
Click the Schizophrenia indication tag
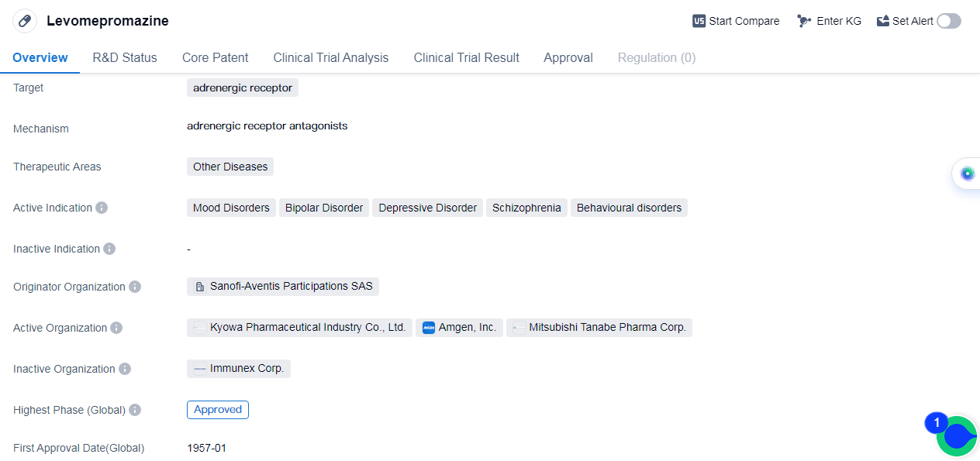tap(526, 208)
